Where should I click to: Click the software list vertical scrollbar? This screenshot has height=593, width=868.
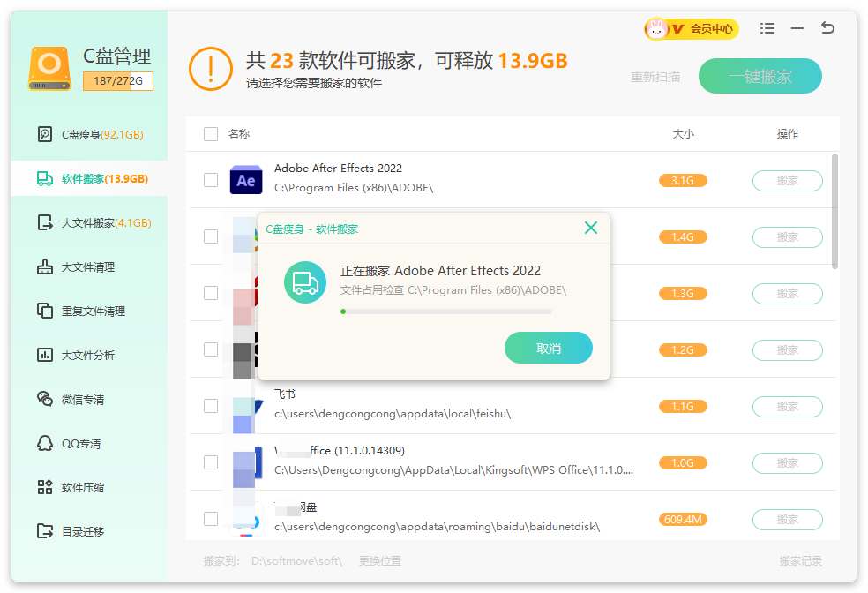click(x=834, y=211)
